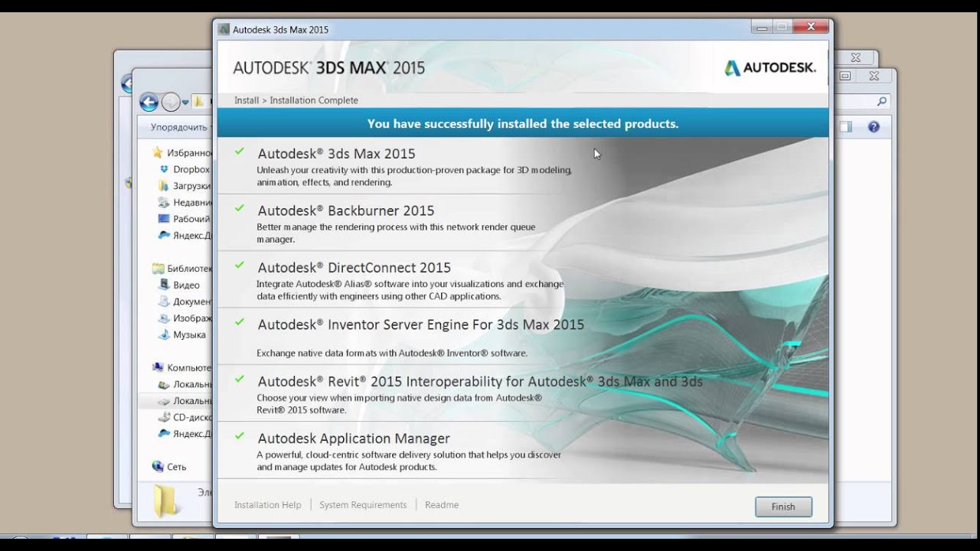Select the 'Autodesk® DirectConnect 2015' product heading
This screenshot has width=980, height=551.
pyautogui.click(x=354, y=268)
